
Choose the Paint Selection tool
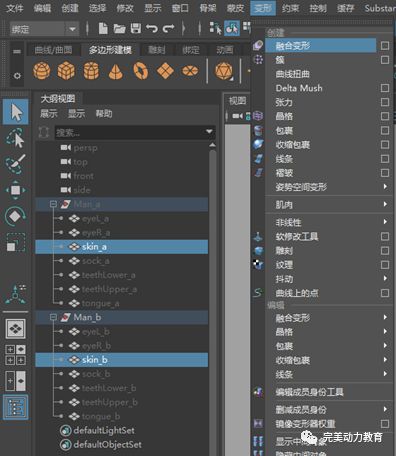[16, 164]
